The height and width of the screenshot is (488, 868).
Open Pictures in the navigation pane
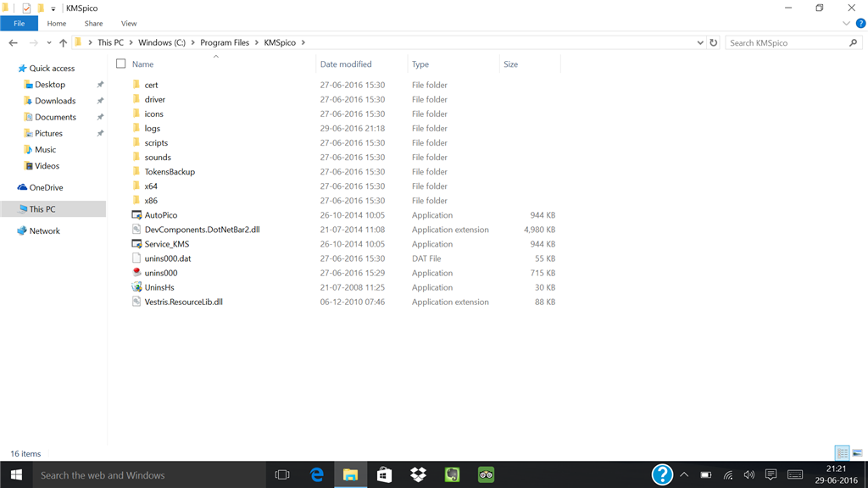tap(48, 133)
